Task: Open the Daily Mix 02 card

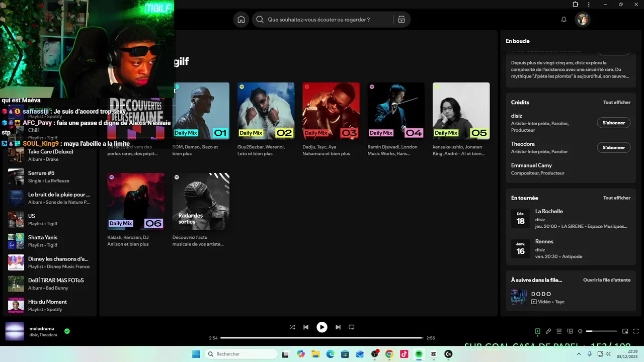Action: click(266, 120)
